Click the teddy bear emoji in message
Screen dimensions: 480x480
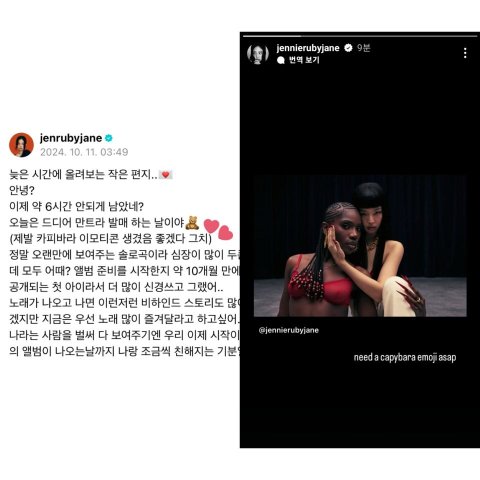click(192, 223)
